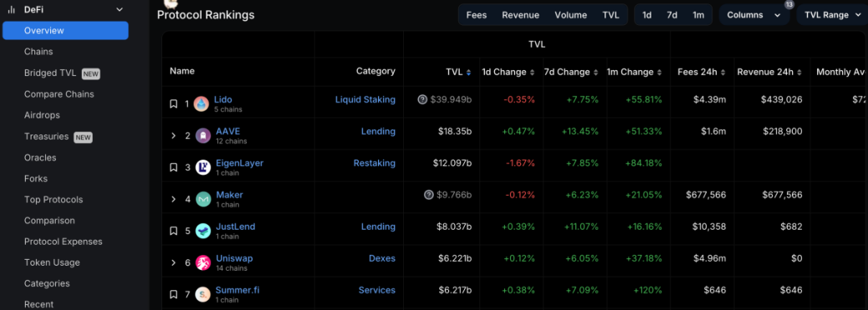Image resolution: width=868 pixels, height=310 pixels.
Task: Open the Comparison sidebar item
Action: coord(49,221)
